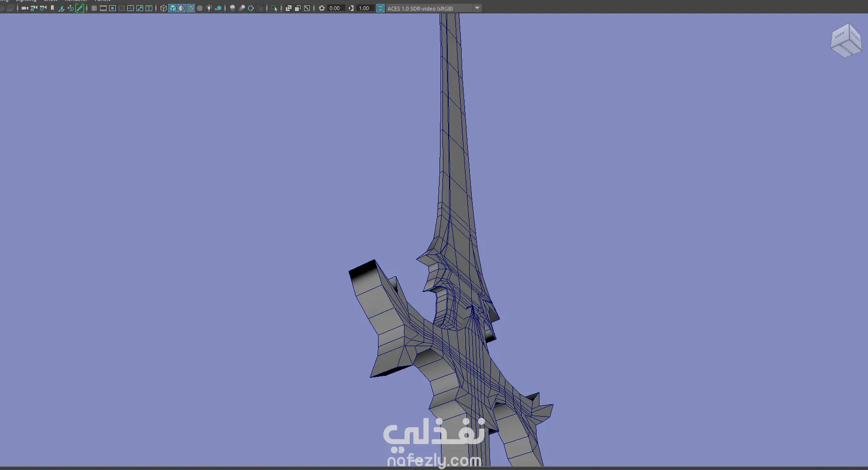Switch to Wireframe display mode
868x470 pixels.
coord(163,8)
